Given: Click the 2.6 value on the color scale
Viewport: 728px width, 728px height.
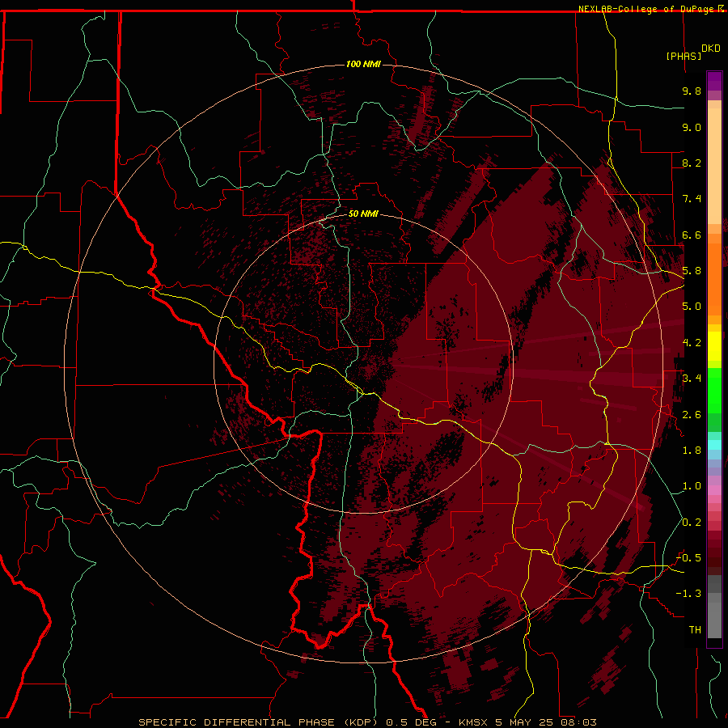Looking at the screenshot, I should [692, 415].
